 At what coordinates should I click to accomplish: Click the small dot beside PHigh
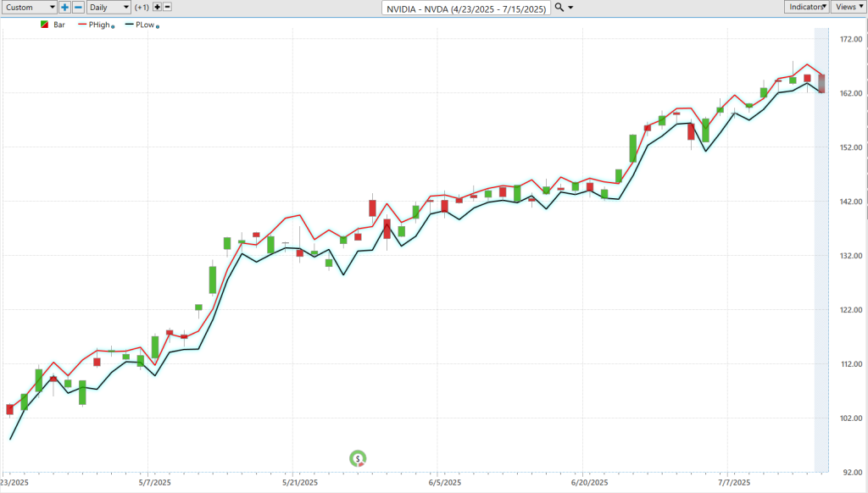[113, 27]
